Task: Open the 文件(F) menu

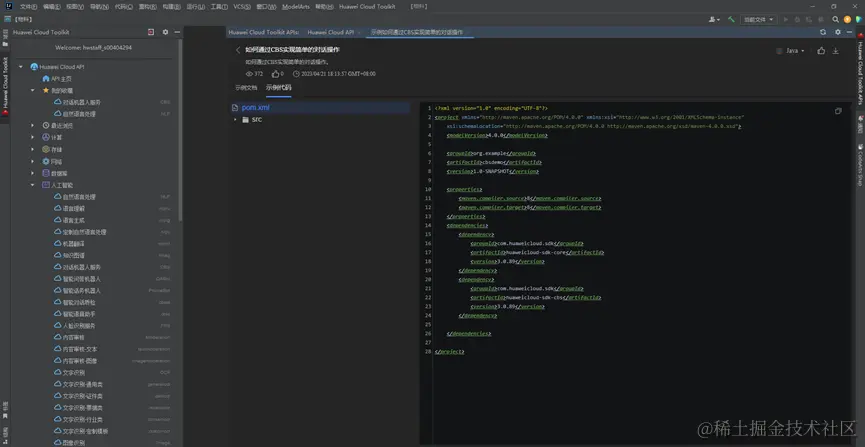Action: pos(28,7)
